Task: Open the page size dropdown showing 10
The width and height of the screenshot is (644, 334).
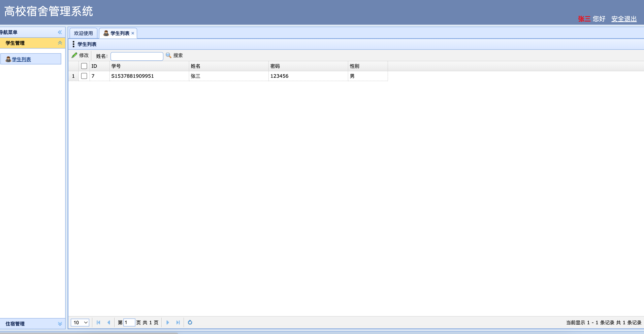Action: pos(80,322)
